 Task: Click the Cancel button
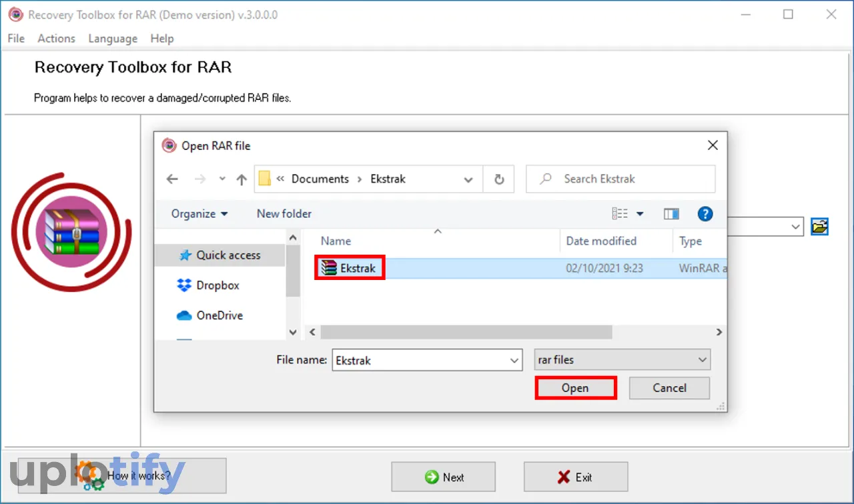click(669, 388)
